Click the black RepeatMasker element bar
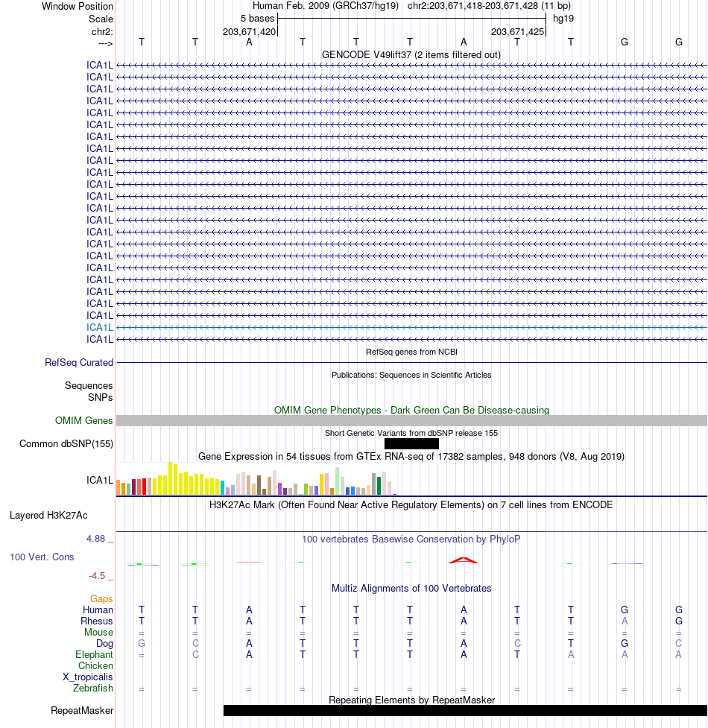The height and width of the screenshot is (728, 708). 465,710
